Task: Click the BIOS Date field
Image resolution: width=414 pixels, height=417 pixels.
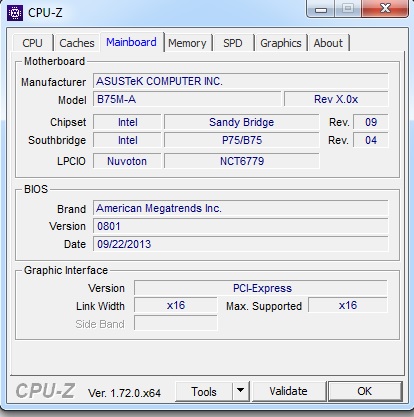Action: [240, 244]
